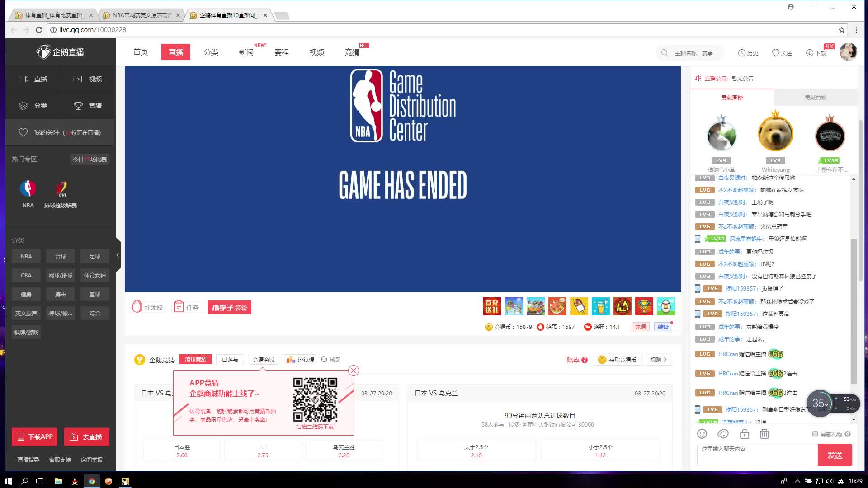Open the 首页 nav item
Viewport: 868px width, 488px height.
click(x=141, y=52)
